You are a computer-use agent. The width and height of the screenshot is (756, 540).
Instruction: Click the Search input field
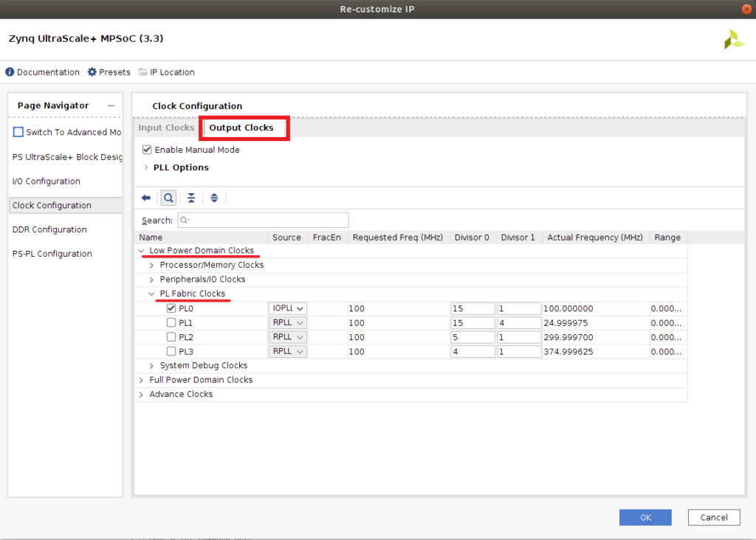[x=263, y=220]
